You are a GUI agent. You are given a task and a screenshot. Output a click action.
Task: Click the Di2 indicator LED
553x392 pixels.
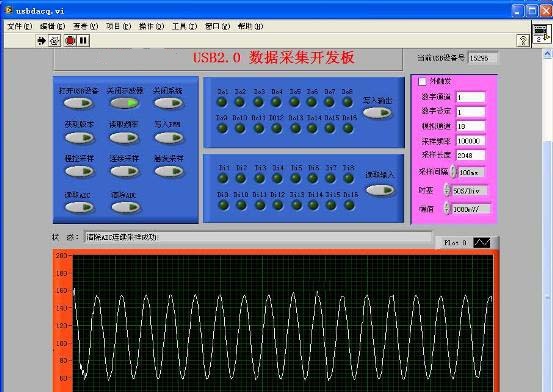(x=241, y=178)
